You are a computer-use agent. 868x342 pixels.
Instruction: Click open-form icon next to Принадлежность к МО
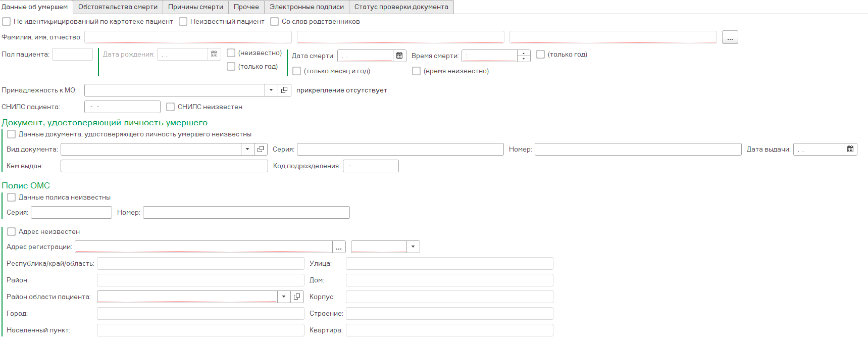(284, 90)
